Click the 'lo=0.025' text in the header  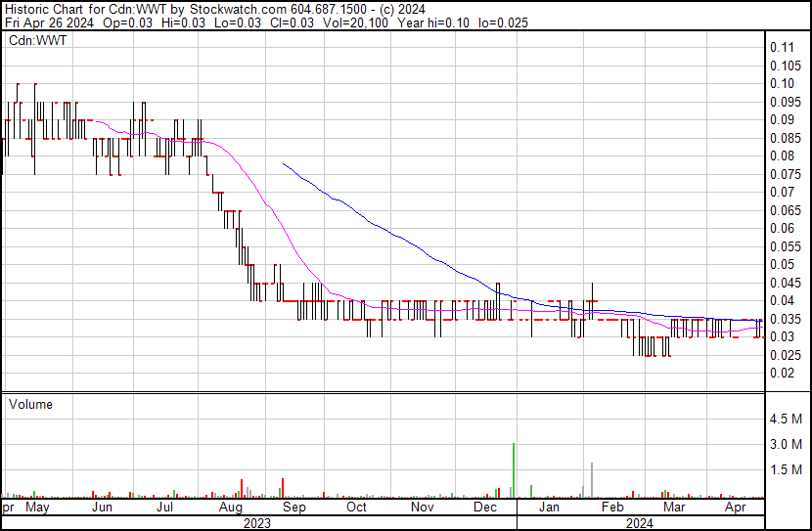click(503, 22)
